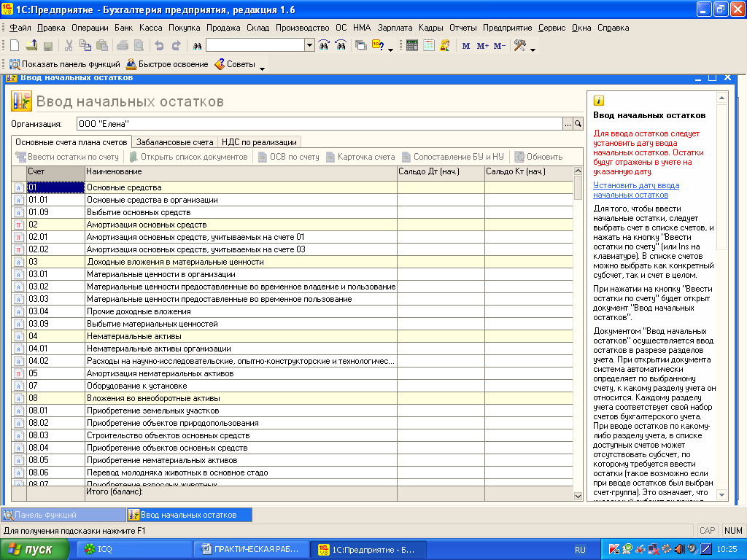Click the magnifier lookup icon beside Организация
The image size is (747, 560).
point(578,124)
